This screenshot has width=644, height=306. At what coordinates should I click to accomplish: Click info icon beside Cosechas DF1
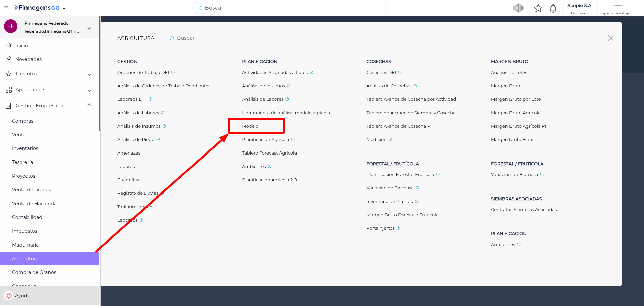tap(400, 72)
